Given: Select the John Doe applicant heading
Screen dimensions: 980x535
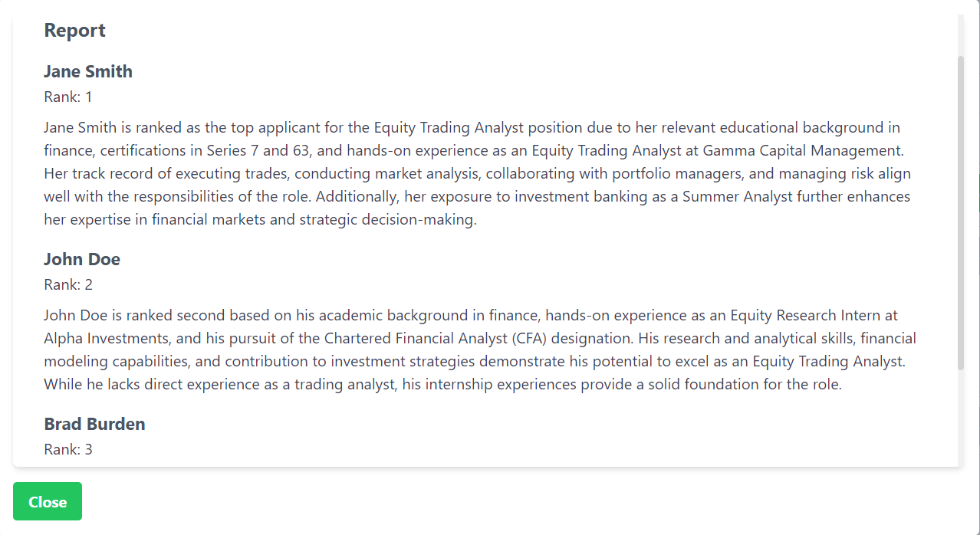Looking at the screenshot, I should coord(82,260).
